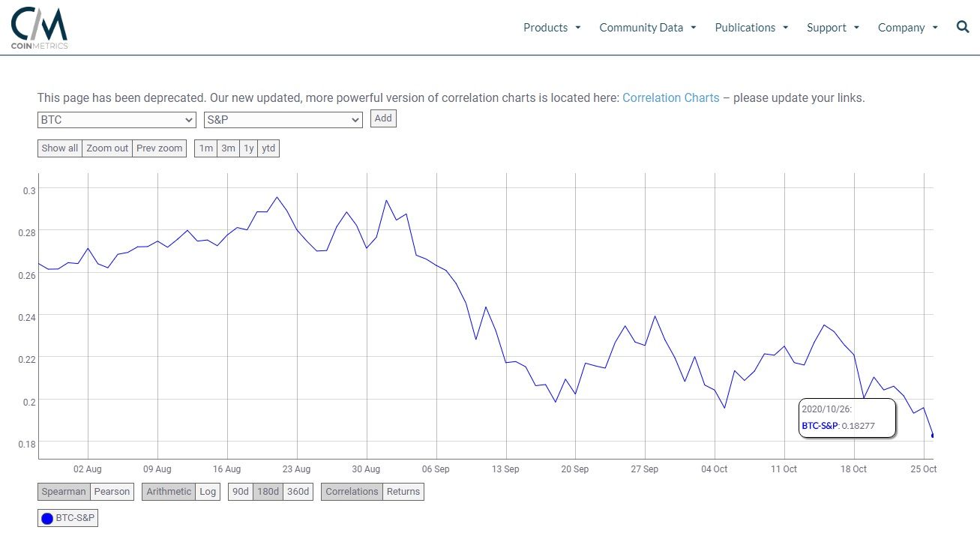
Task: Set chart range to 1m
Action: (x=205, y=148)
